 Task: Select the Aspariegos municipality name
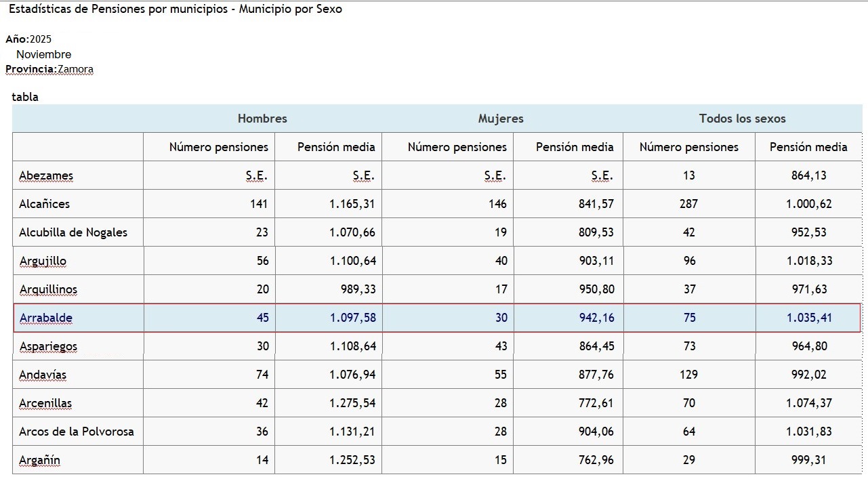point(48,346)
